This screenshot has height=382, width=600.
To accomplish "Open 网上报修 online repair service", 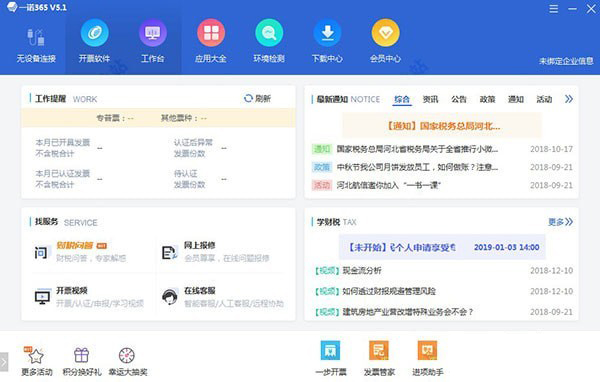I will [x=199, y=245].
